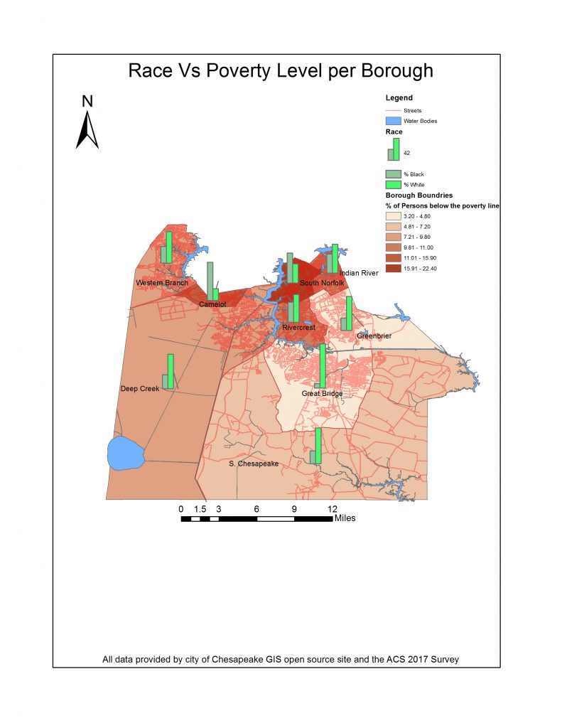Click the north arrow symbol
562x728 pixels.
point(87,122)
